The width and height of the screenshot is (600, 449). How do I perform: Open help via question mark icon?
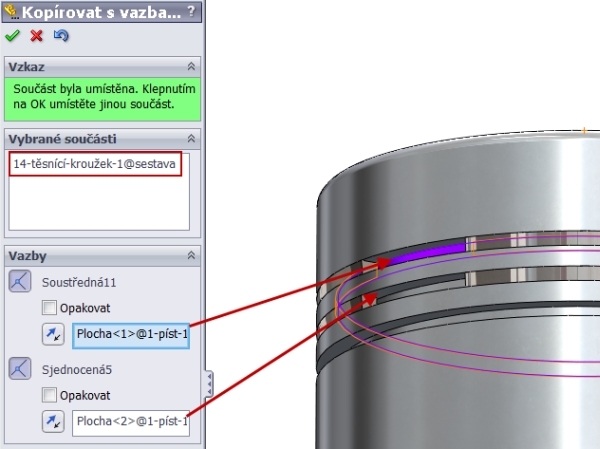(191, 12)
